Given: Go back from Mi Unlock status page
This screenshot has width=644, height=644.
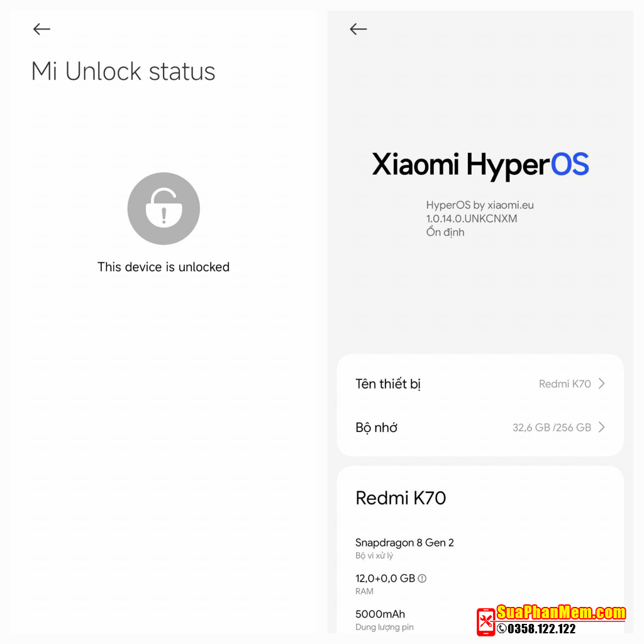Looking at the screenshot, I should (42, 29).
